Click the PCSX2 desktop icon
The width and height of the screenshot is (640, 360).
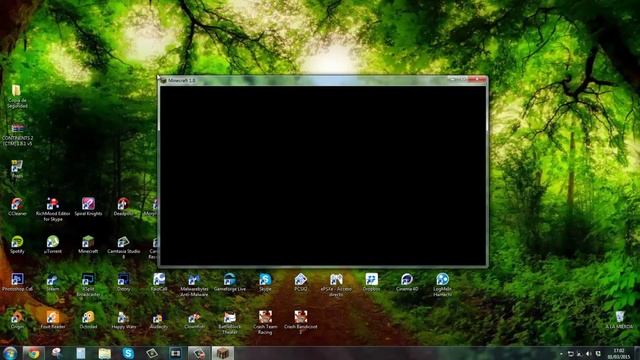tap(301, 282)
